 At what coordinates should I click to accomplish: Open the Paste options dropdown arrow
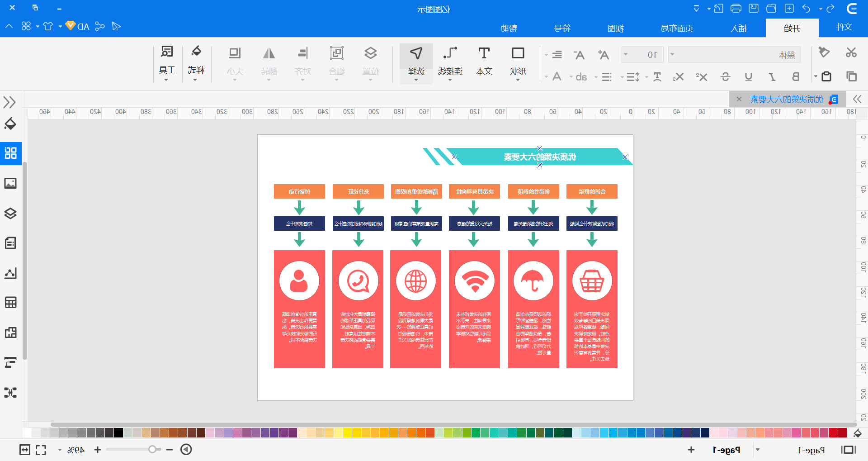816,76
